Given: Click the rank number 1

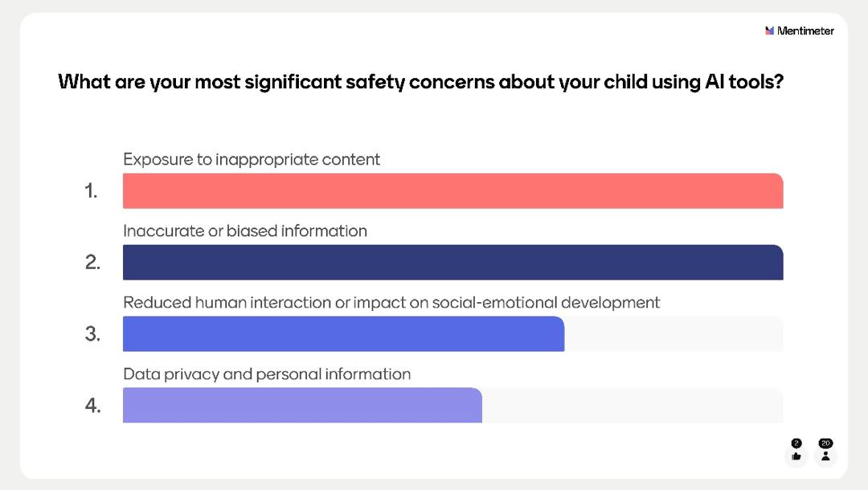Looking at the screenshot, I should click(91, 191).
